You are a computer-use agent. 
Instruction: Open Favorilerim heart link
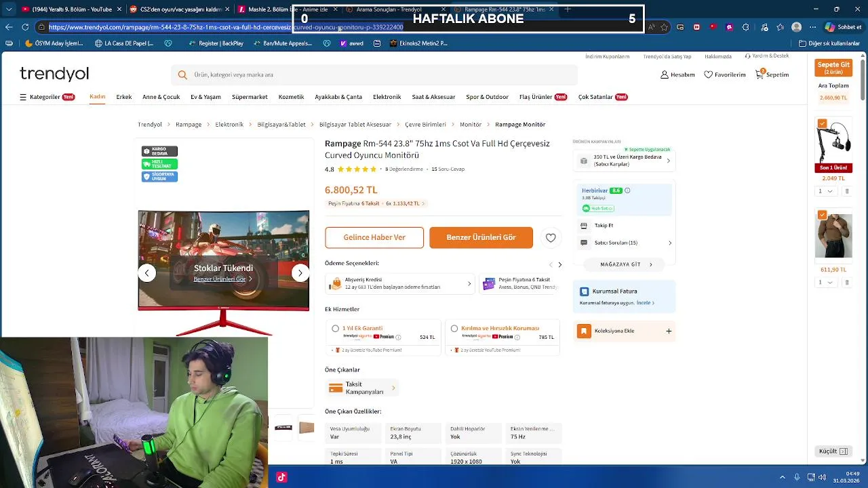725,75
